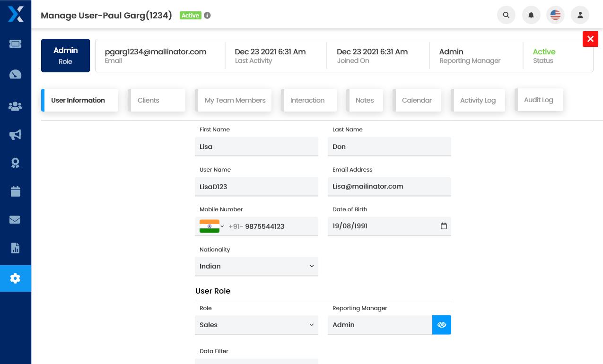Open the search icon in header
The height and width of the screenshot is (364, 603).
[506, 15]
